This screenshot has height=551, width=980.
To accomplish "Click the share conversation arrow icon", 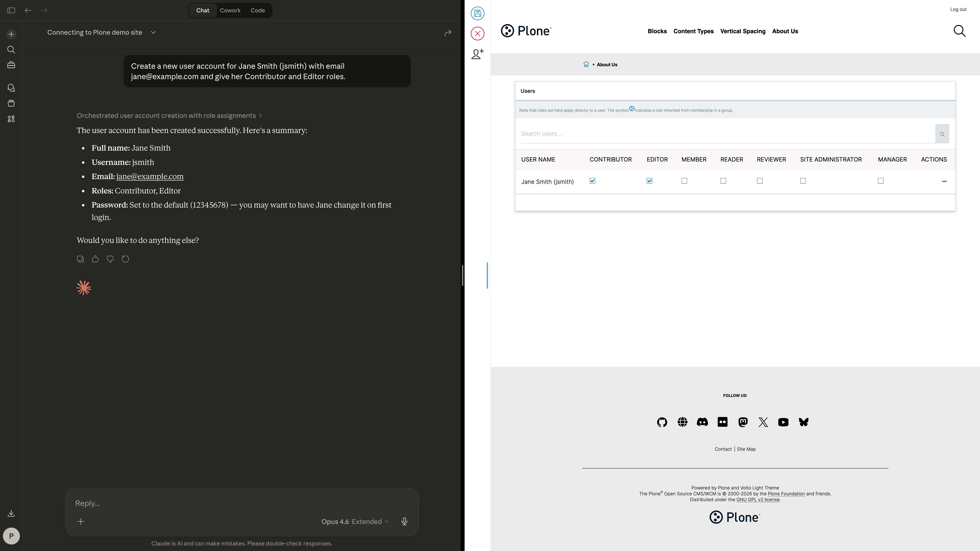I will (448, 33).
